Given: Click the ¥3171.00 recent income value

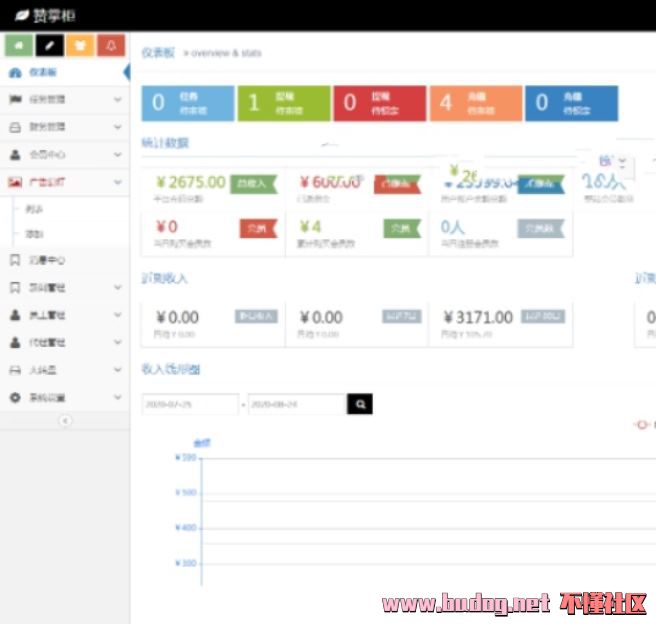Looking at the screenshot, I should [x=478, y=317].
